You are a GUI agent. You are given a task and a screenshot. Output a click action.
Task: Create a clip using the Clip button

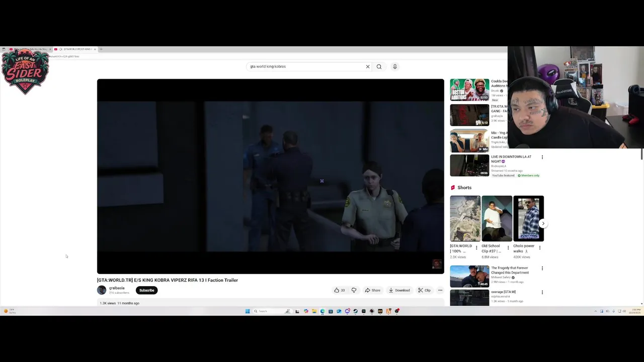[424, 290]
